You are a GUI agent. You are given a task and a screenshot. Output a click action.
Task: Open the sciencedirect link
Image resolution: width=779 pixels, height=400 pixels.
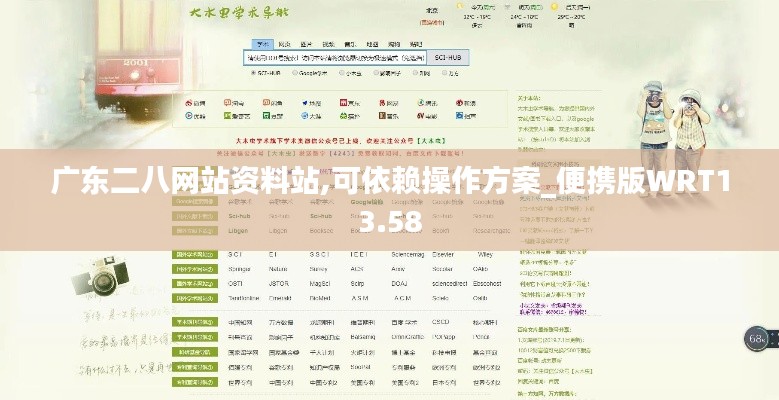(x=449, y=284)
